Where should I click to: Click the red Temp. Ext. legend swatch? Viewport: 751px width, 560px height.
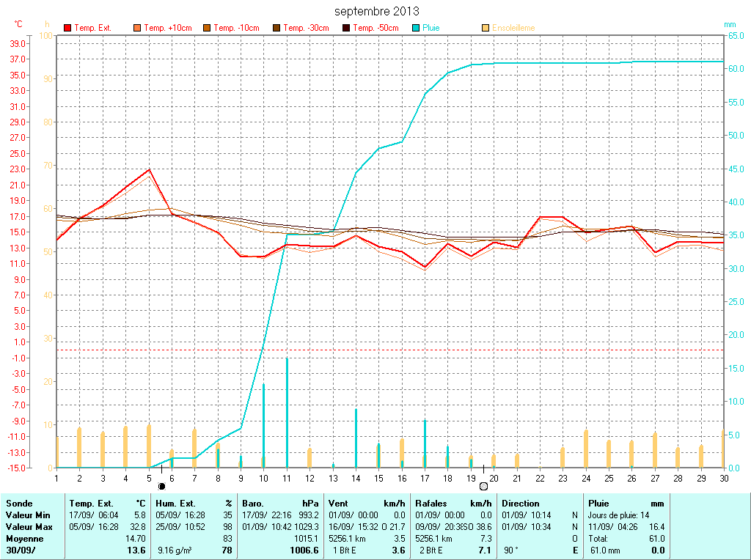67,28
